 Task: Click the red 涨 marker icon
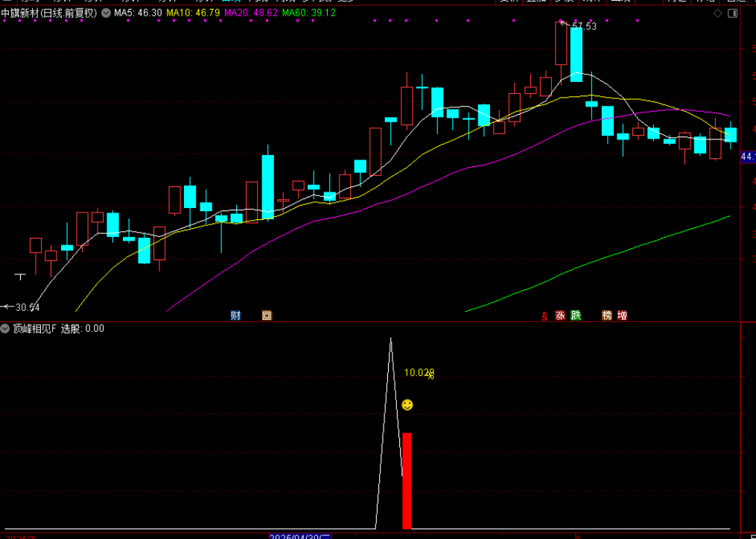(x=560, y=315)
